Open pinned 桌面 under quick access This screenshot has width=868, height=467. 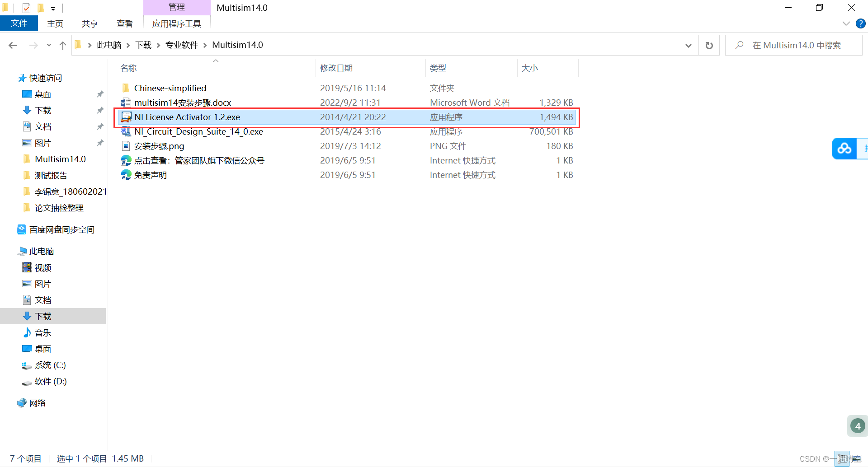(x=37, y=94)
